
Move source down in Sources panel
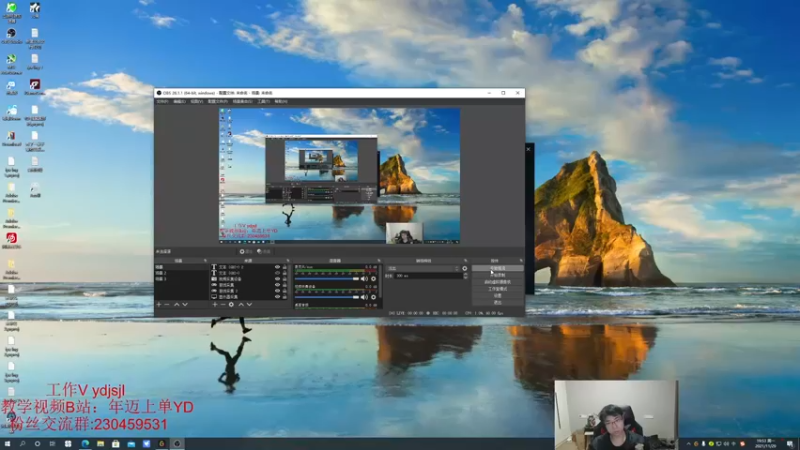coord(249,305)
